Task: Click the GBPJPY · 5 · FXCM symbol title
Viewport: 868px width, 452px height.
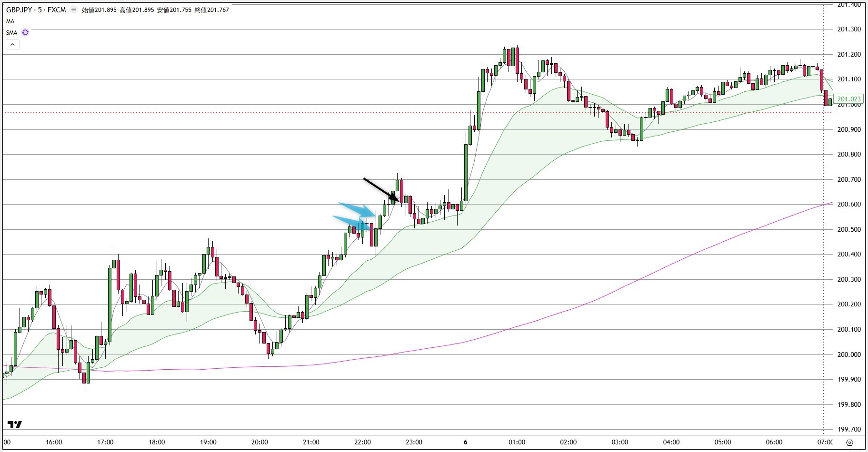Action: pos(36,10)
